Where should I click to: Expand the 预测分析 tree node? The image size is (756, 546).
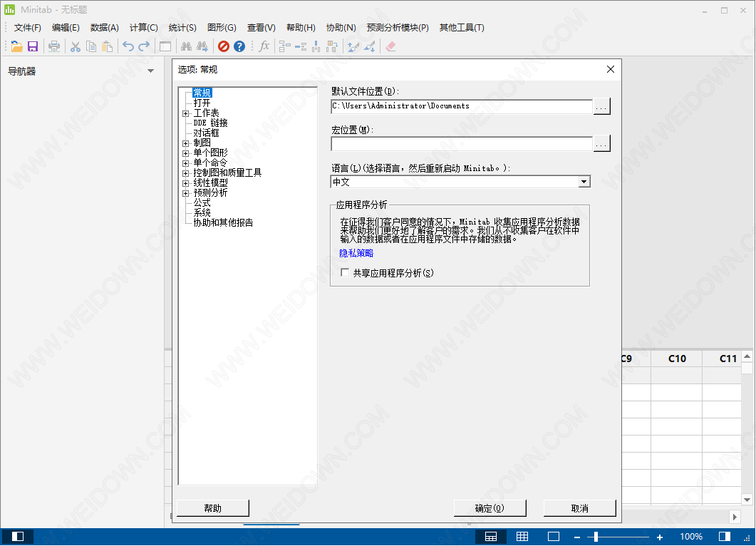186,193
